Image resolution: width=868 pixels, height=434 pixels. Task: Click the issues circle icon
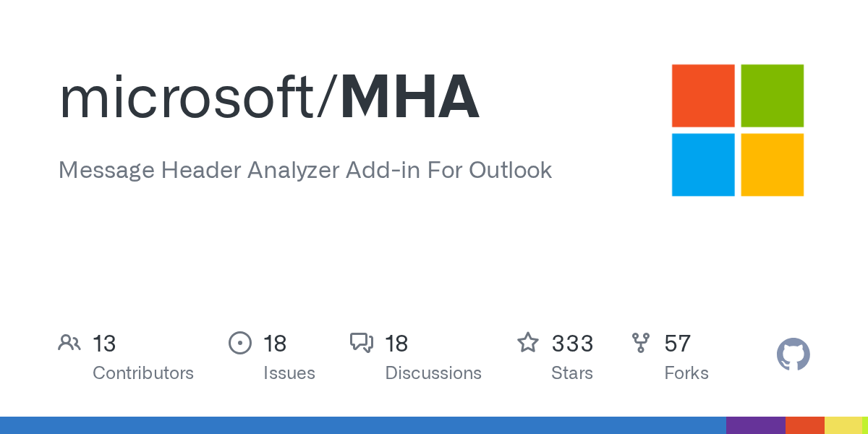239,343
